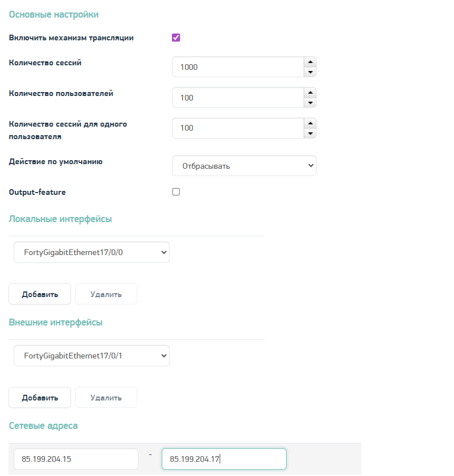Decrease Количество пользователей with down arrow
The width and height of the screenshot is (454, 476).
coord(310,103)
